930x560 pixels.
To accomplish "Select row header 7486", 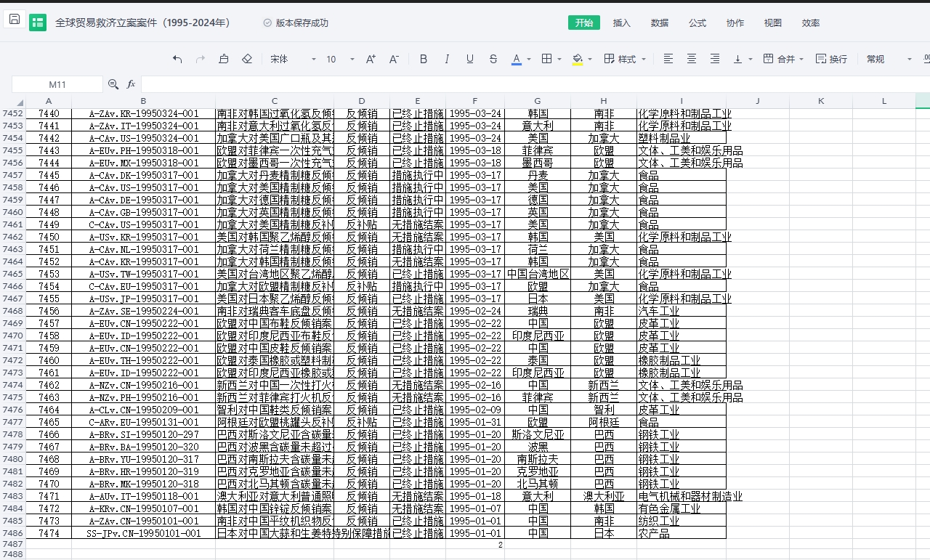I will 13,533.
